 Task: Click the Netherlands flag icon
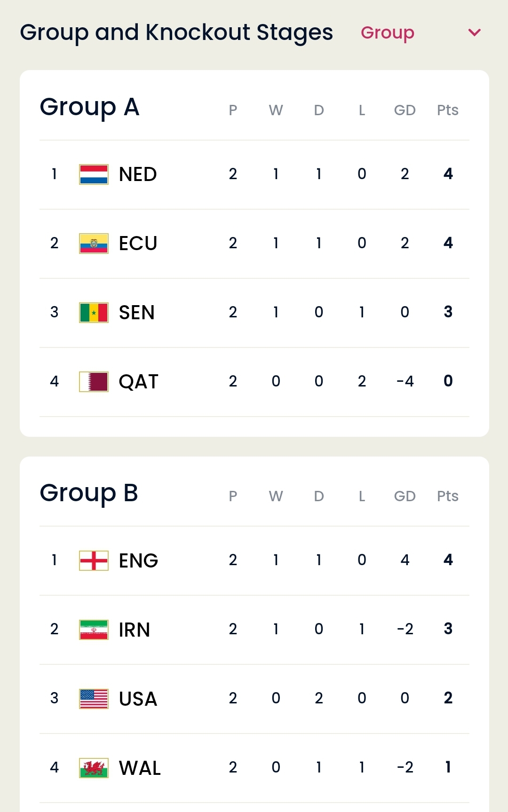tap(94, 174)
